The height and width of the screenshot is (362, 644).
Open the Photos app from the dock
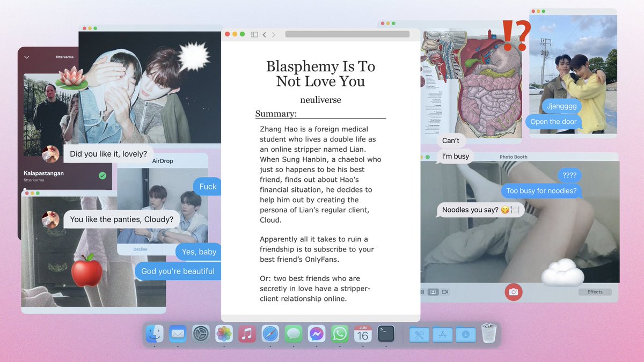(224, 334)
